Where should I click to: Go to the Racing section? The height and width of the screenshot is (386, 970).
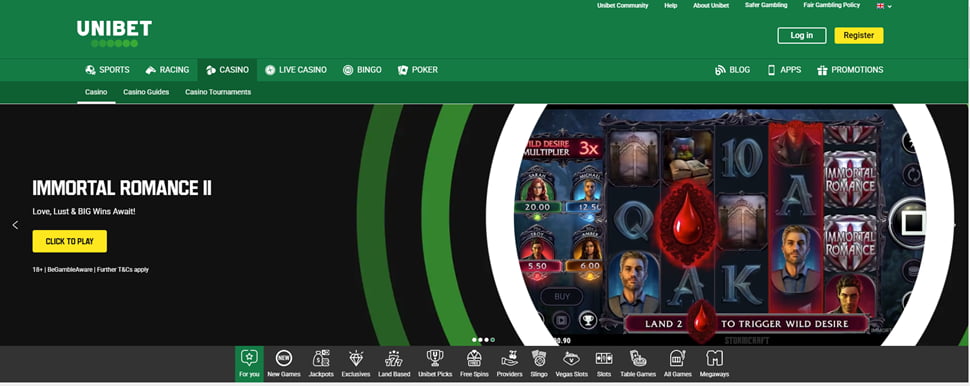pyautogui.click(x=167, y=70)
